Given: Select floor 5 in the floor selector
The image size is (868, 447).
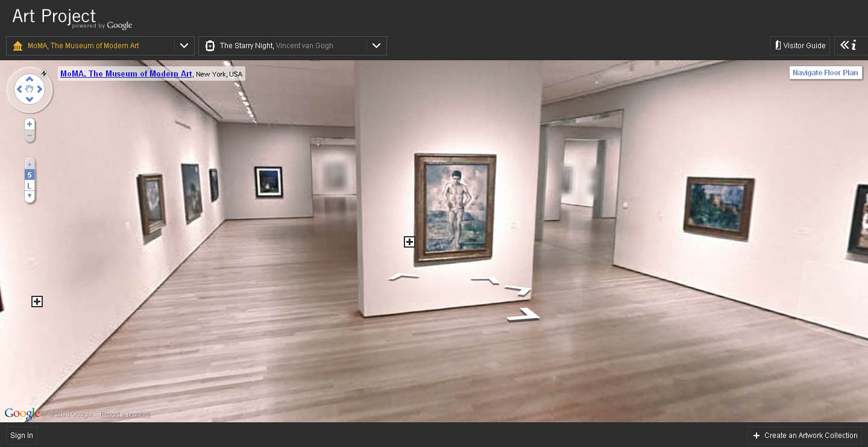Looking at the screenshot, I should [30, 175].
